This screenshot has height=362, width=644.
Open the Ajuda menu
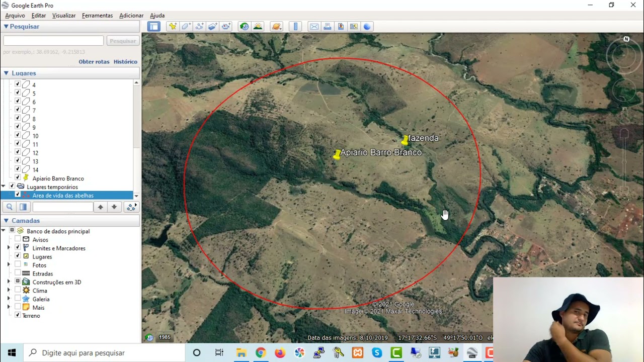pos(157,16)
